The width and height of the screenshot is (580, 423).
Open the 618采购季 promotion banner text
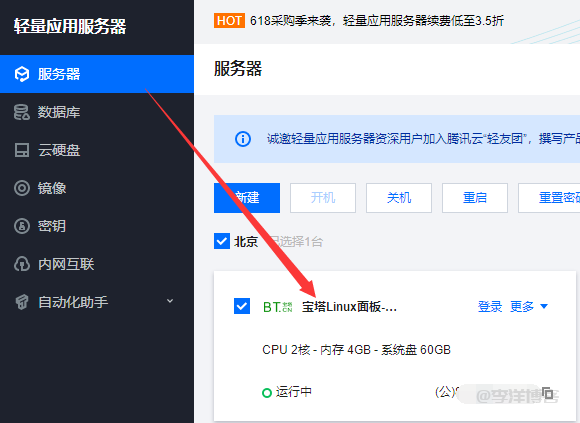tap(377, 21)
